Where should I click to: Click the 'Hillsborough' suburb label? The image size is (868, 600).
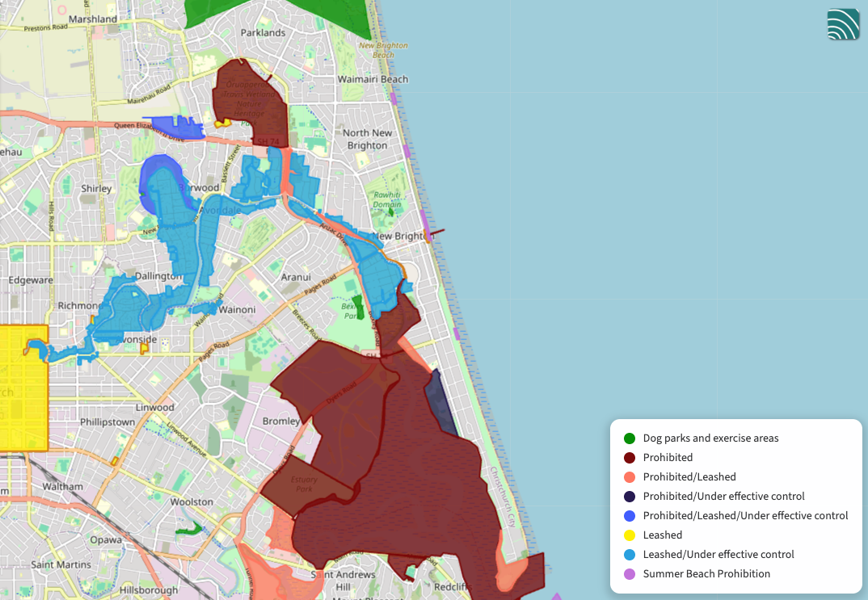point(149,590)
